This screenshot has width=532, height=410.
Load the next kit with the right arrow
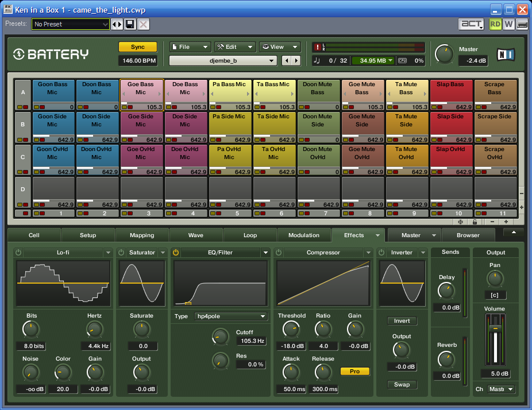pyautogui.click(x=296, y=61)
